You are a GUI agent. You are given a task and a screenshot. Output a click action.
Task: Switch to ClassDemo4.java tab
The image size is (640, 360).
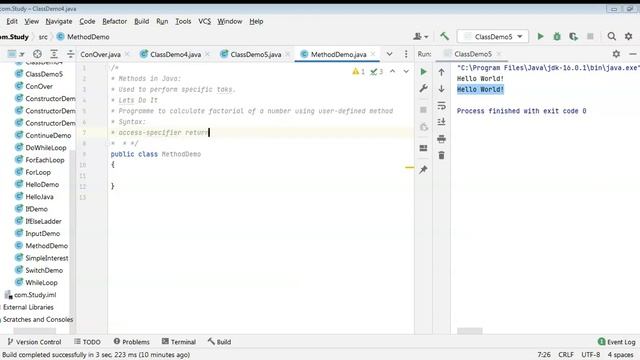pos(175,54)
